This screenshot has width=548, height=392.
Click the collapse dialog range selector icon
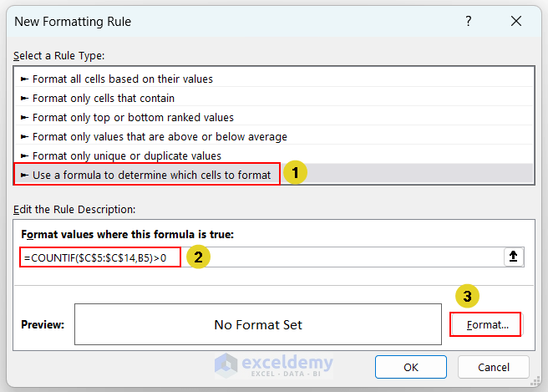click(x=513, y=257)
